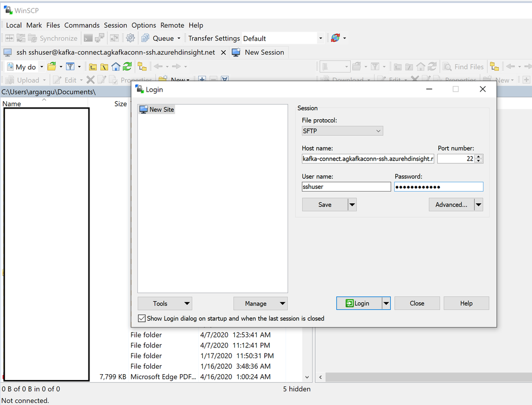The width and height of the screenshot is (532, 405).
Task: Refresh the remote panel icon
Action: tap(432, 67)
